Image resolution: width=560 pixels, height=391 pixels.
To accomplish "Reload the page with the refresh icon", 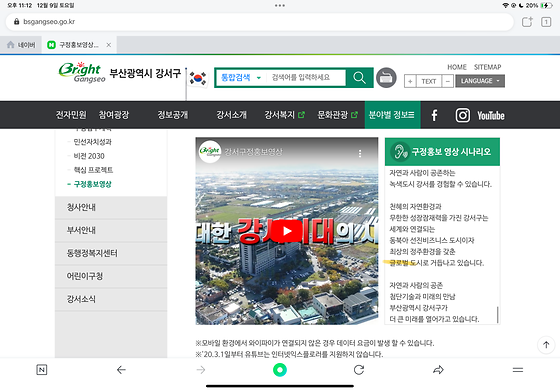I will tap(359, 370).
